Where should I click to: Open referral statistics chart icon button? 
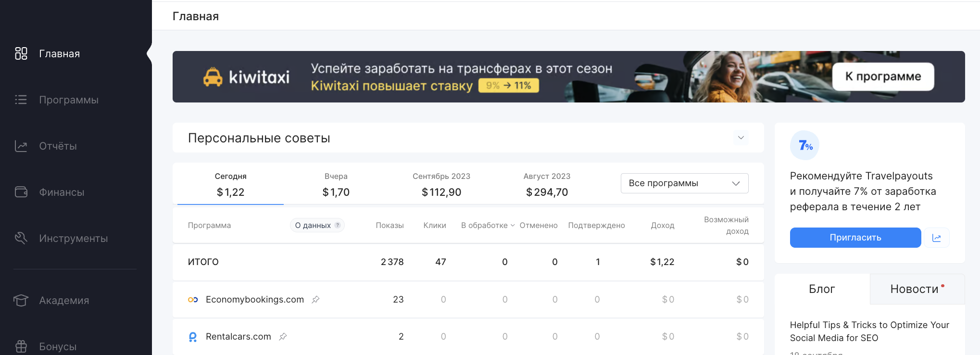937,238
